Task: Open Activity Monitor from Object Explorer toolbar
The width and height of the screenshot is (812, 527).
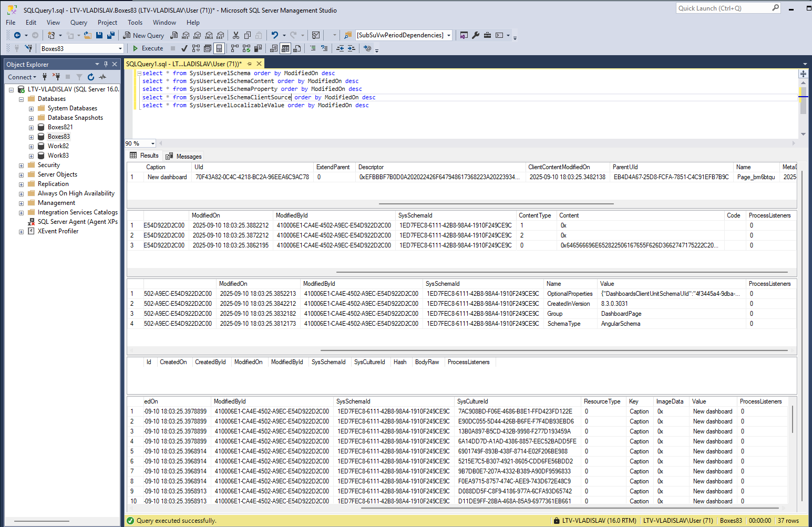Action: point(102,77)
